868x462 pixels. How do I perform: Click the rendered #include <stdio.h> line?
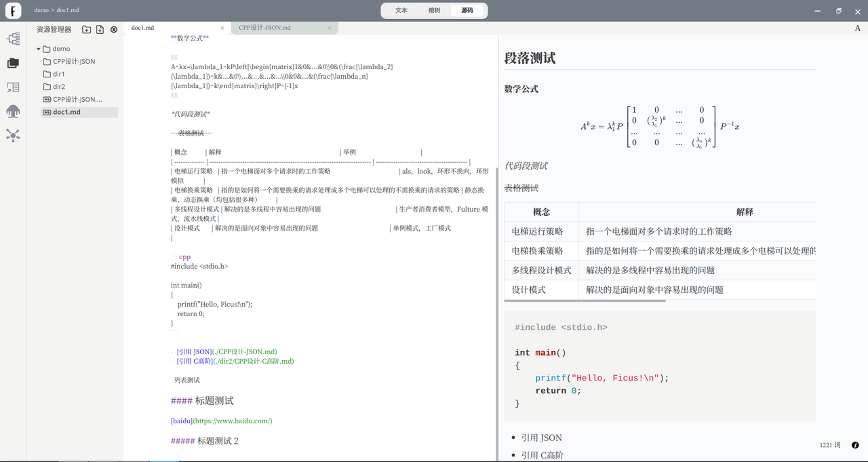561,327
